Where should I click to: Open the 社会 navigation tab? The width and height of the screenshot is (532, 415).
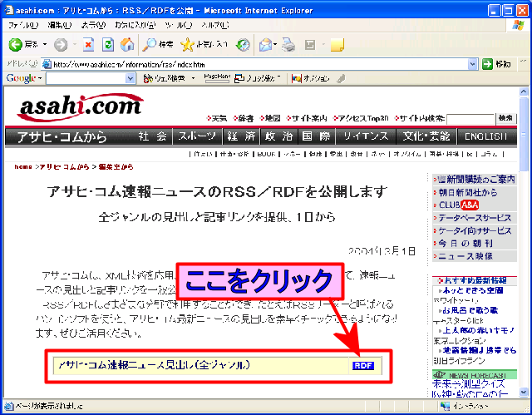click(152, 136)
